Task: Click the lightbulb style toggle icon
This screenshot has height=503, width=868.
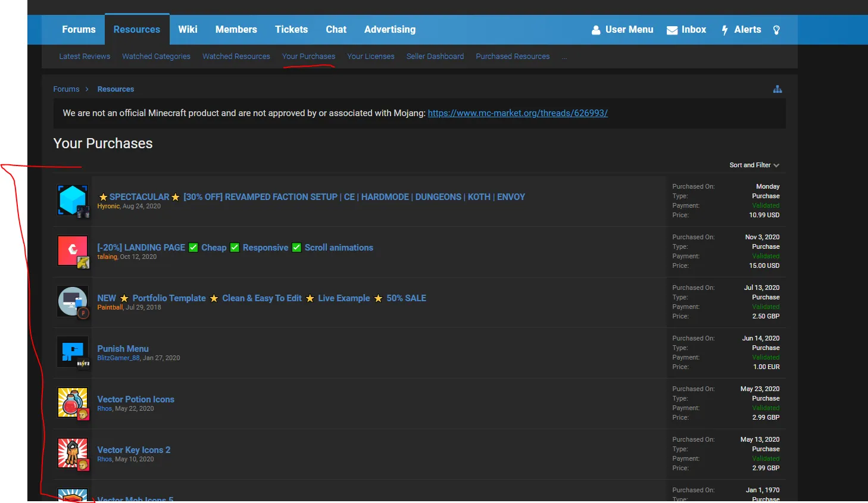Action: click(776, 30)
